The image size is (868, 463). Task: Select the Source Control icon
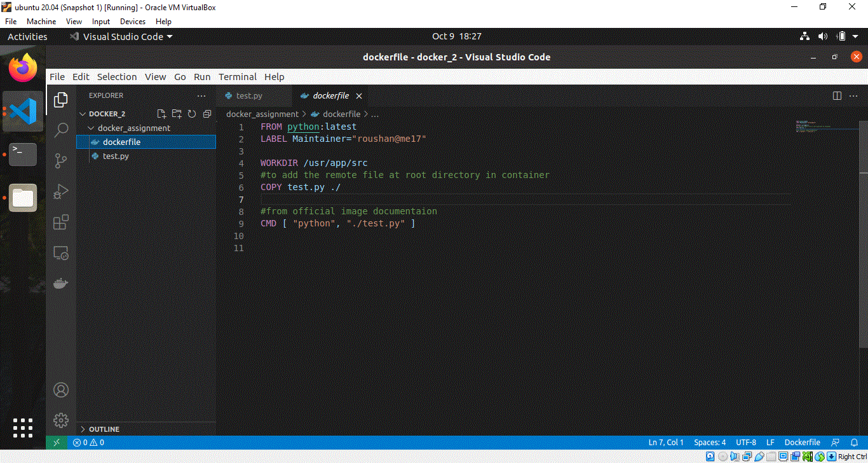60,160
